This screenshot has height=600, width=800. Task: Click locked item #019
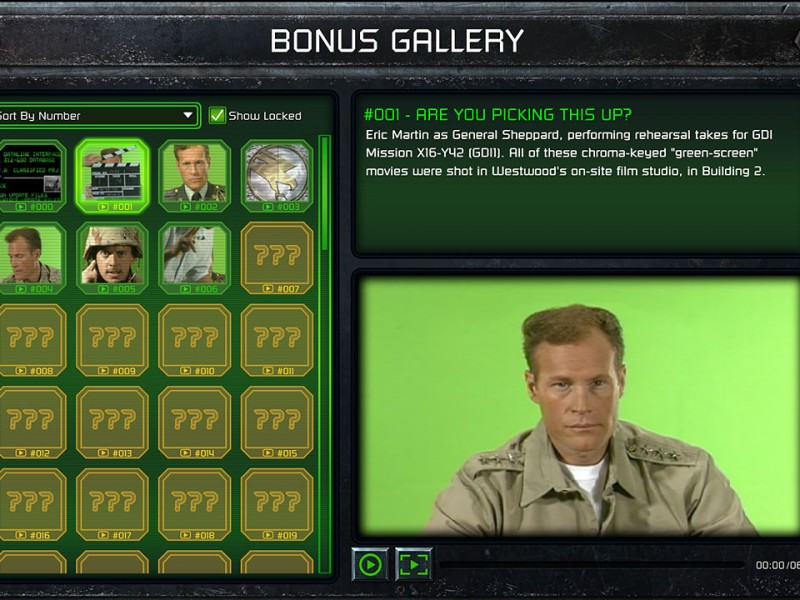click(x=277, y=505)
